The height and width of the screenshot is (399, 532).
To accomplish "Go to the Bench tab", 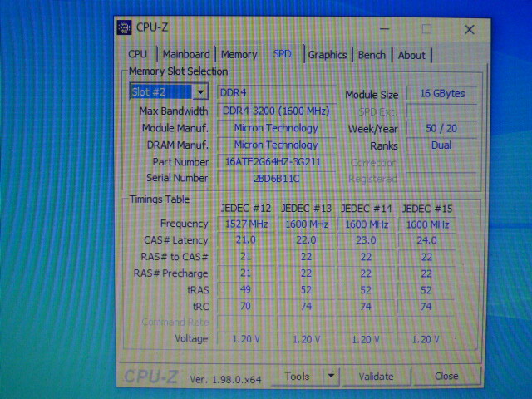I will pyautogui.click(x=372, y=55).
